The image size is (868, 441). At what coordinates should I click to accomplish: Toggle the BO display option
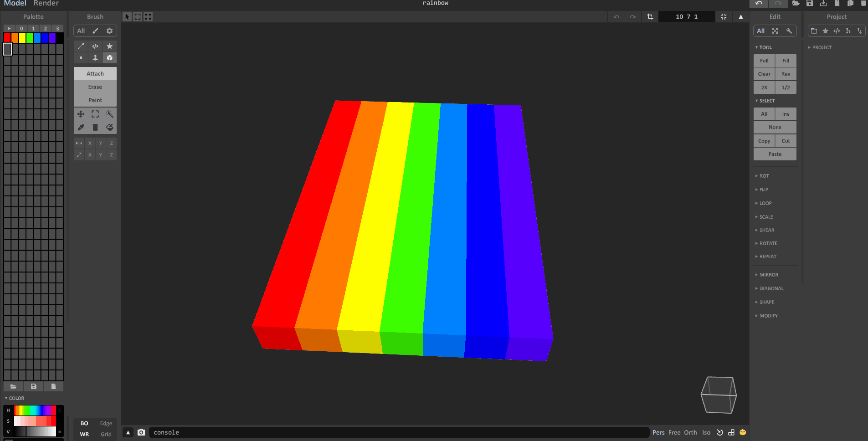click(x=84, y=423)
